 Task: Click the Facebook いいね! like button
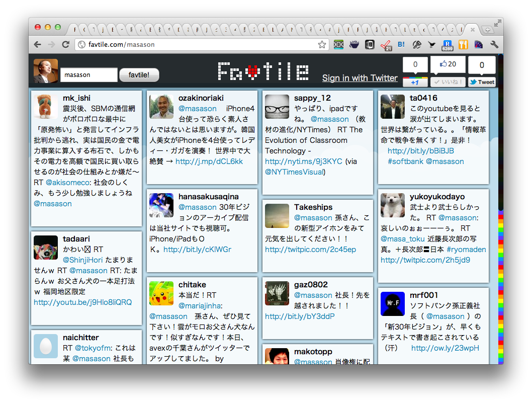click(448, 82)
